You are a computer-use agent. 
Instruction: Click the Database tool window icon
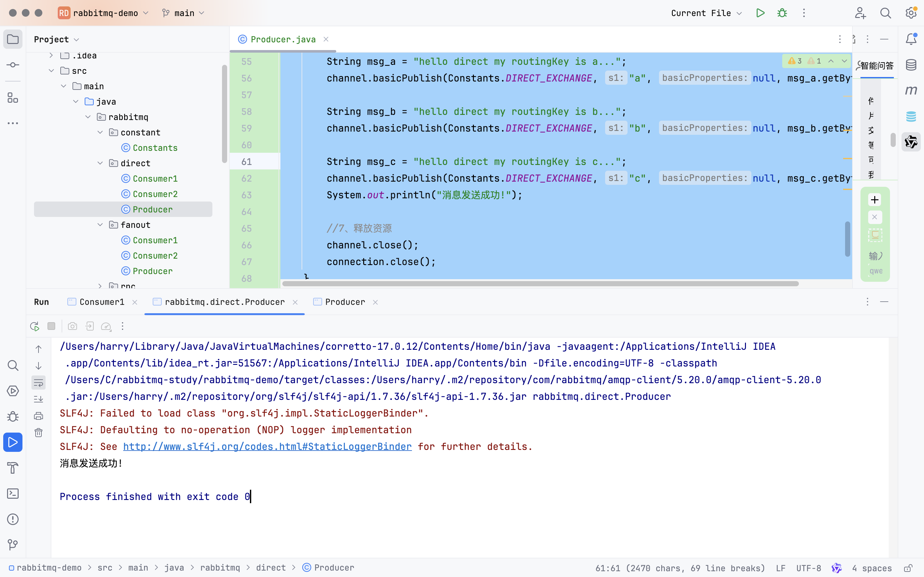click(911, 65)
